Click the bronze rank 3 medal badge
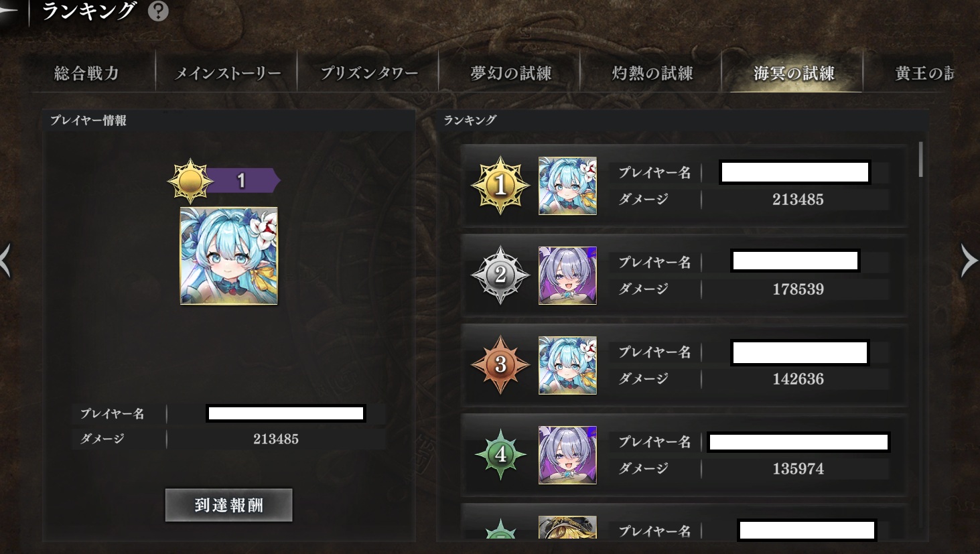Screen dimensions: 980x554 500,365
